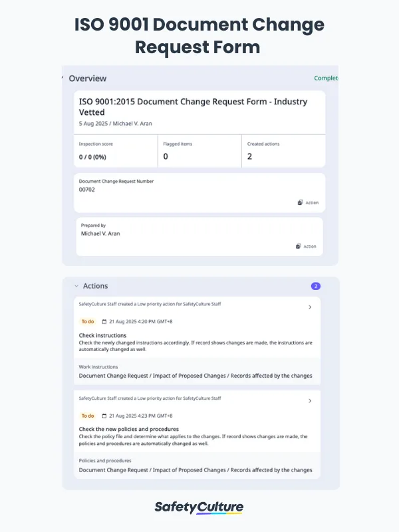Collapse the Overview section chevron
399x532 pixels.
click(63, 78)
